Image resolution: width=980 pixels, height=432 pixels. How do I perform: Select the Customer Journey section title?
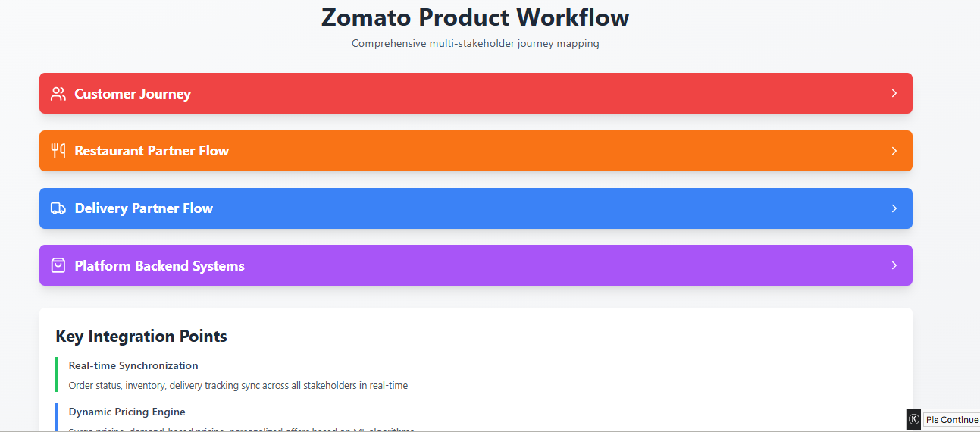133,94
